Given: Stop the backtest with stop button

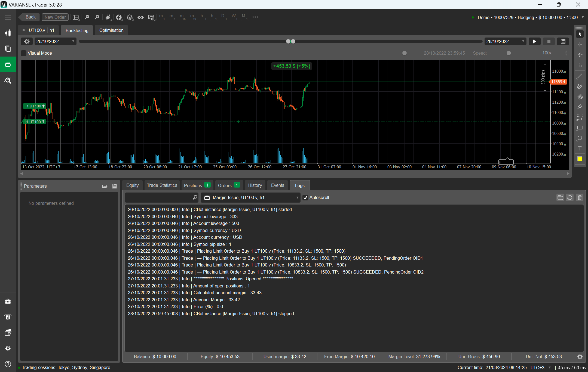Looking at the screenshot, I should (x=549, y=41).
